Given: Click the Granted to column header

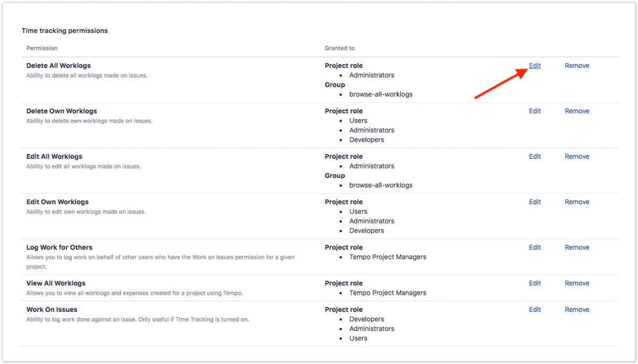Looking at the screenshot, I should coord(340,48).
